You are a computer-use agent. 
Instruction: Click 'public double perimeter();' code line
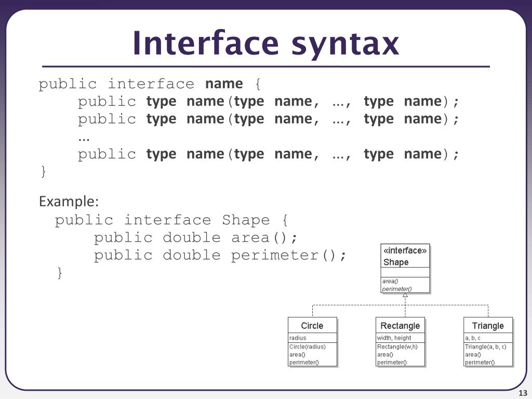[220, 255]
